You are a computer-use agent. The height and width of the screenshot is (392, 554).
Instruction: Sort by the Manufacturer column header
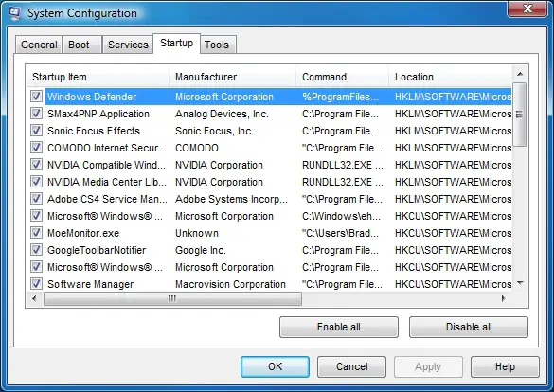coord(232,77)
